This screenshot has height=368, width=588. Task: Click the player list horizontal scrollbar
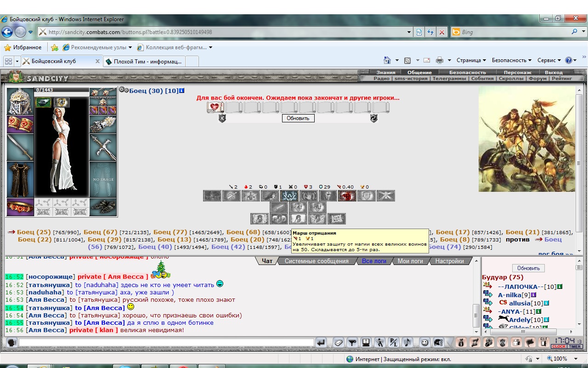pyautogui.click(x=523, y=331)
